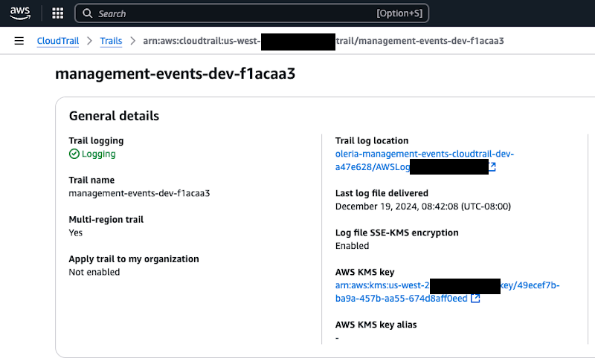Screen dimensions: 595x364
Task: Click external link icon by KMS key
Action: [475, 299]
